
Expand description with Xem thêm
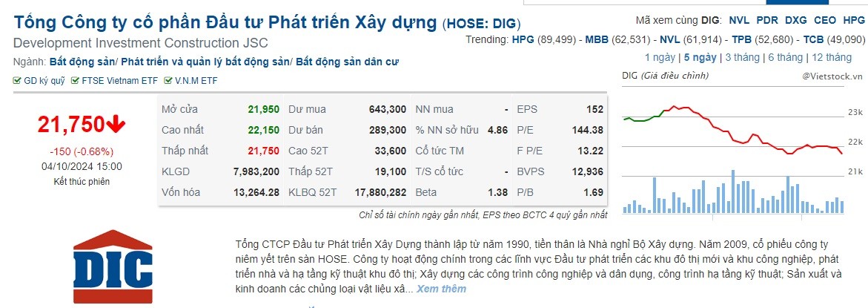tap(441, 288)
